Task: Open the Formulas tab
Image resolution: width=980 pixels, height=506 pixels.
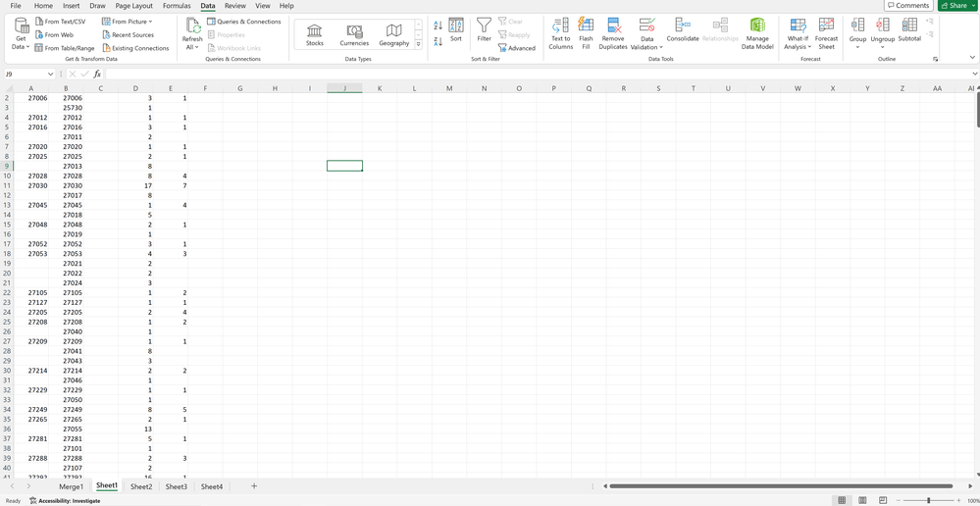Action: tap(177, 6)
